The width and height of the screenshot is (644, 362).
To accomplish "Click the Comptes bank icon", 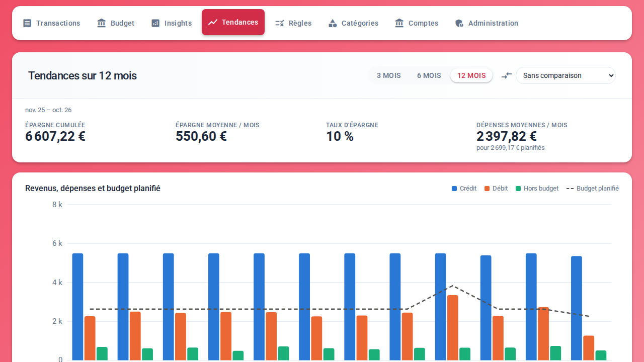I will [x=399, y=23].
